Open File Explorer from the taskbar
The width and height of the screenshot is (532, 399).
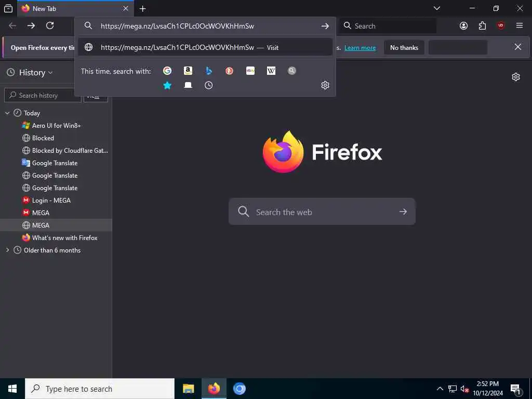coord(188,389)
